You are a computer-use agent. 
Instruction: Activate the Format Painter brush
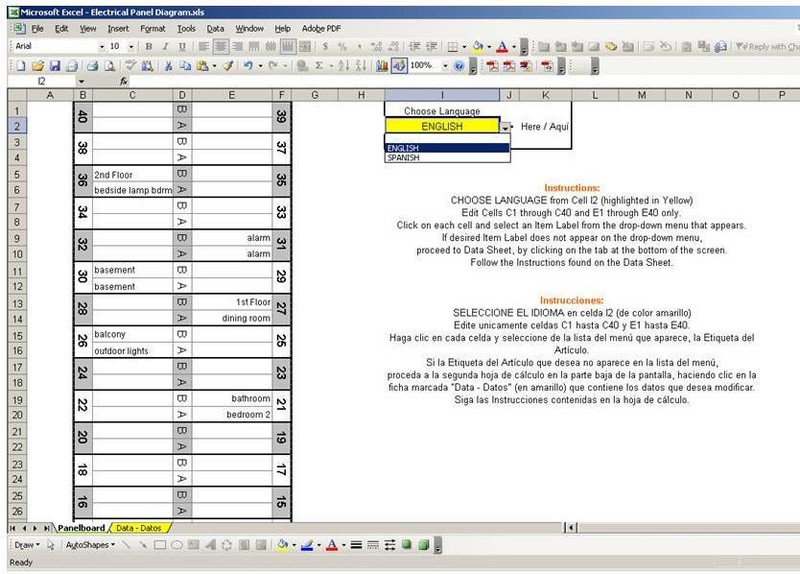click(x=228, y=66)
